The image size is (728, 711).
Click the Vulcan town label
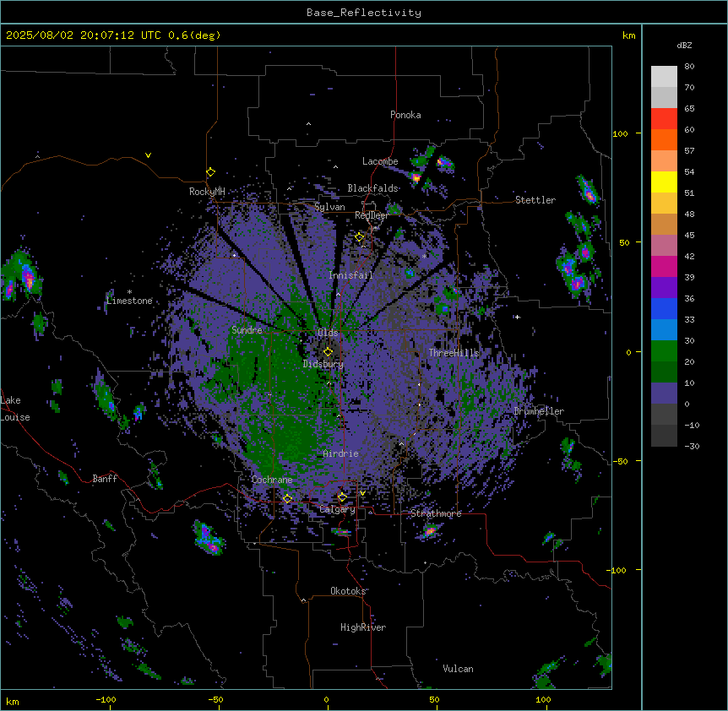pos(459,669)
